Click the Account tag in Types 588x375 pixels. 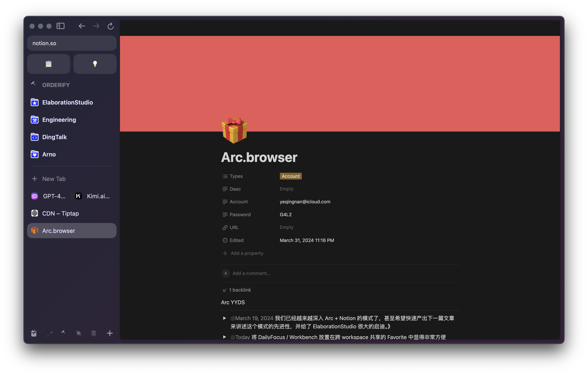coord(291,176)
